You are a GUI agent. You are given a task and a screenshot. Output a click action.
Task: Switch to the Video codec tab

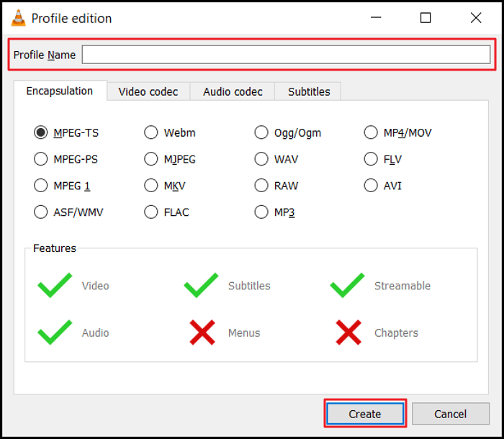(x=148, y=91)
